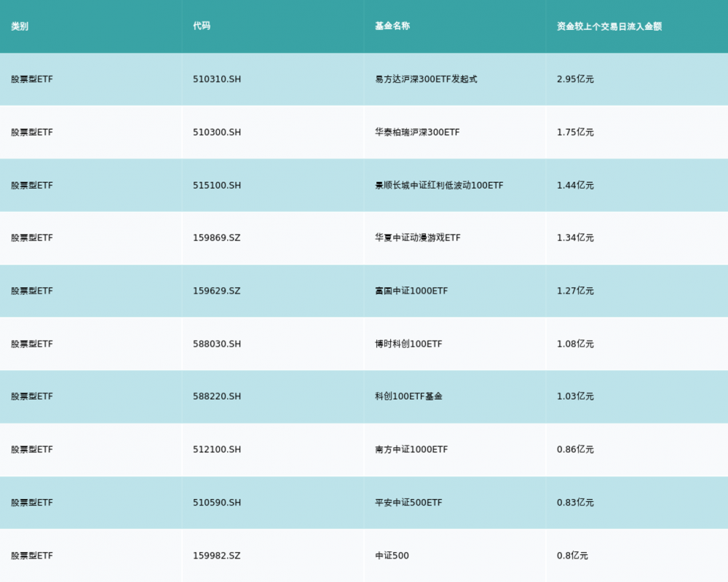Viewport: 728px width, 582px height.
Task: Click the 0.86亿元 value
Action: point(575,449)
